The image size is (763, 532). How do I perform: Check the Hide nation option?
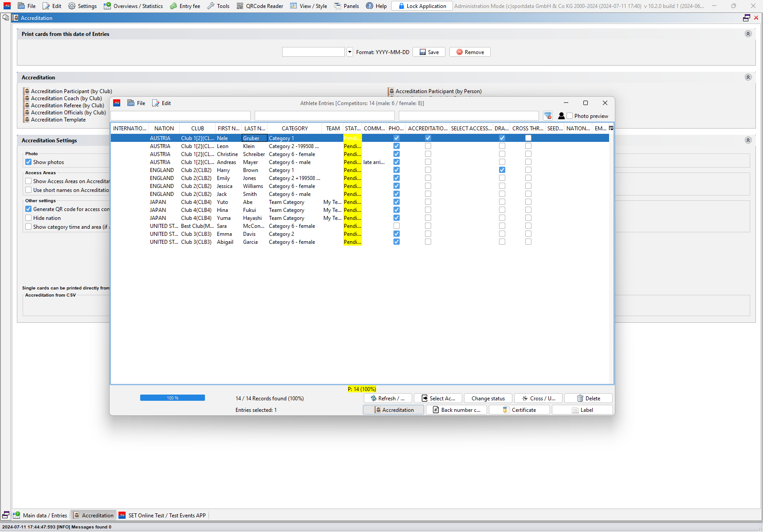click(29, 218)
